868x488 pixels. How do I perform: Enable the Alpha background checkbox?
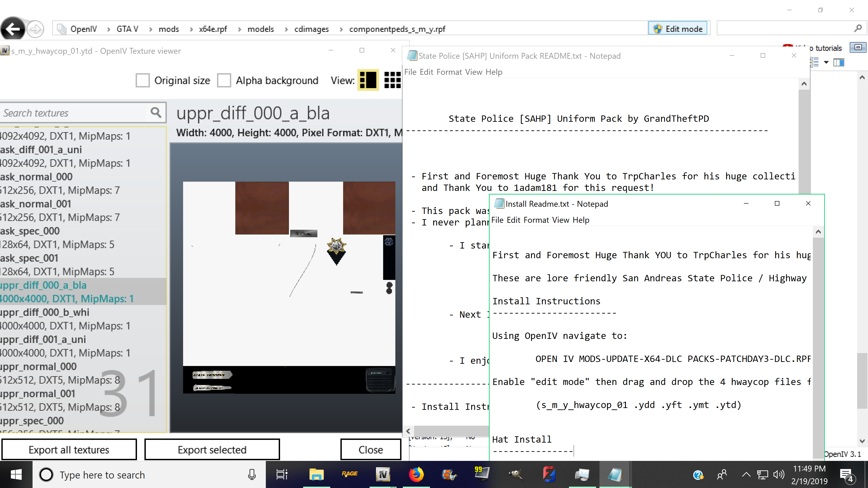(x=224, y=80)
